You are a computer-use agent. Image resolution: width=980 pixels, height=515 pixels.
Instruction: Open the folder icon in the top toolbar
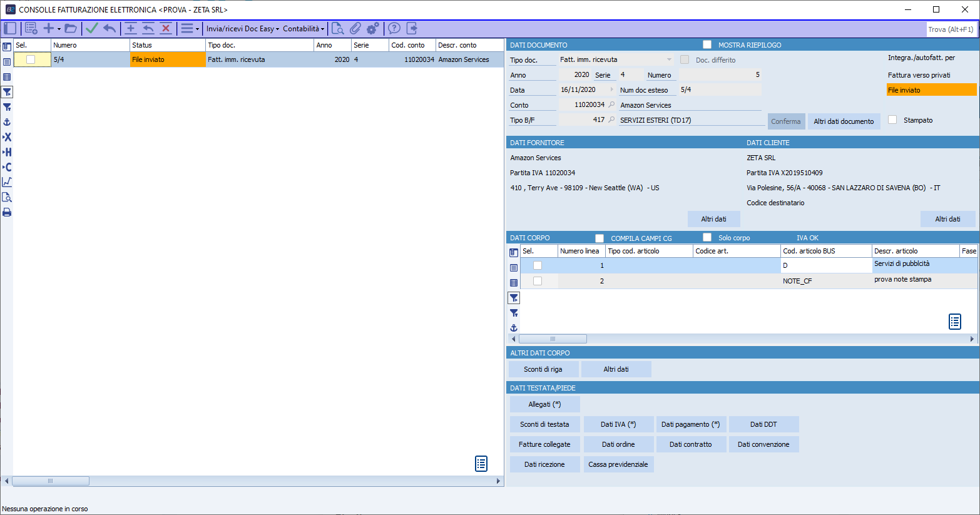pos(71,28)
